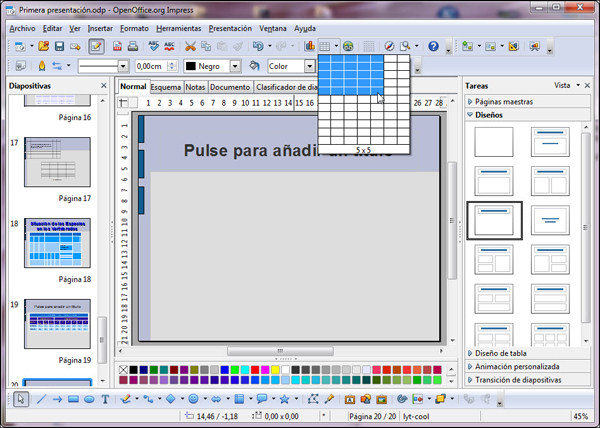
Task: Open the Area fill paint bucket icon
Action: (254, 66)
